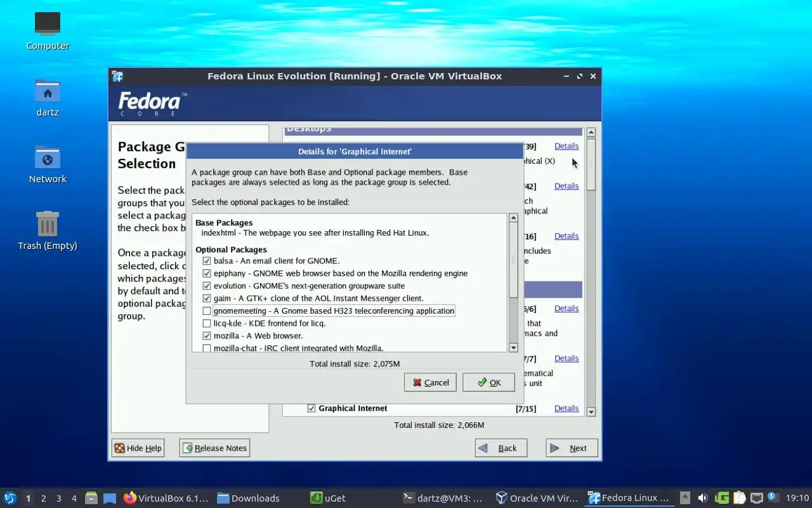The height and width of the screenshot is (508, 812).
Task: Open the Trash (Empty) desktop icon
Action: (x=48, y=230)
